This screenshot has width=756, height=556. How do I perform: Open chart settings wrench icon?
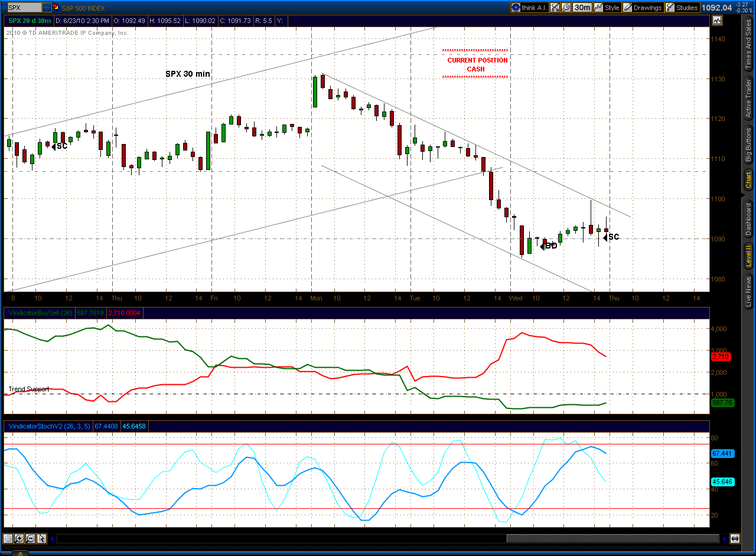566,8
